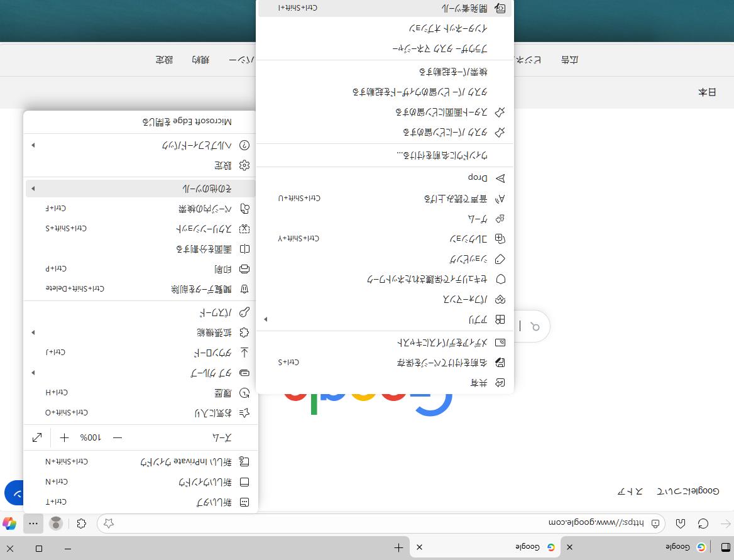Click the 開発者ツール icon in the submenu

point(500,8)
